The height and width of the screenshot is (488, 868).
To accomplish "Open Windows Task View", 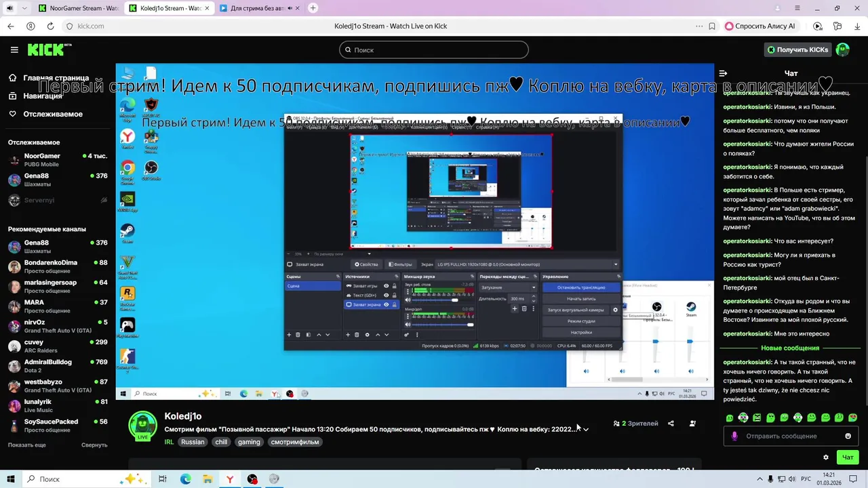I will 163,479.
